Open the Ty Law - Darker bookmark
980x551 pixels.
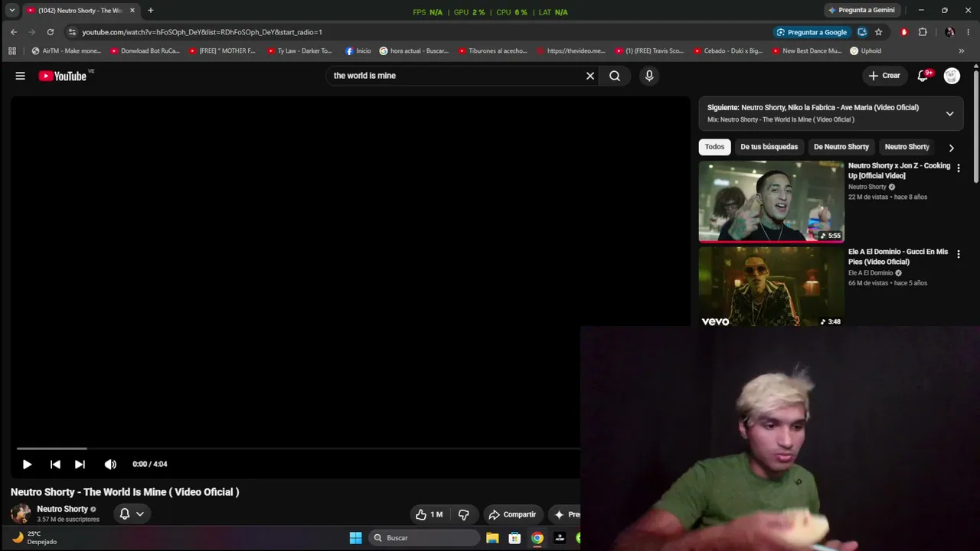[x=300, y=51]
